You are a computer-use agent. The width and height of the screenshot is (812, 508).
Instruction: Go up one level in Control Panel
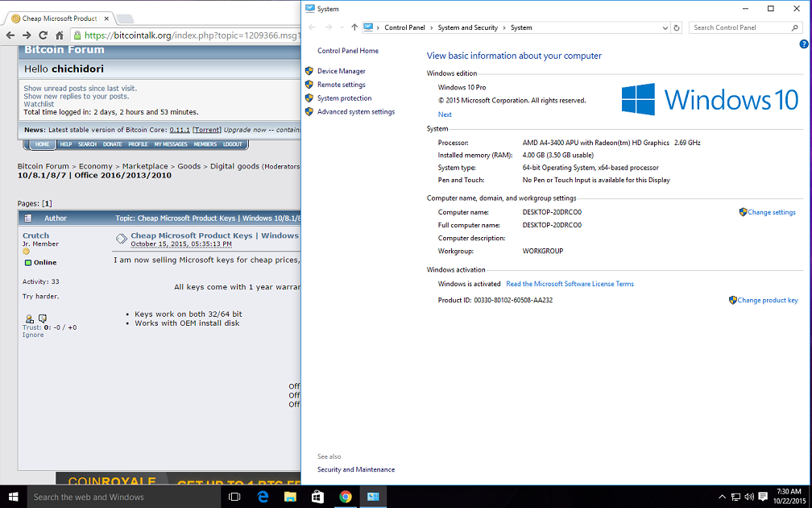[x=354, y=27]
